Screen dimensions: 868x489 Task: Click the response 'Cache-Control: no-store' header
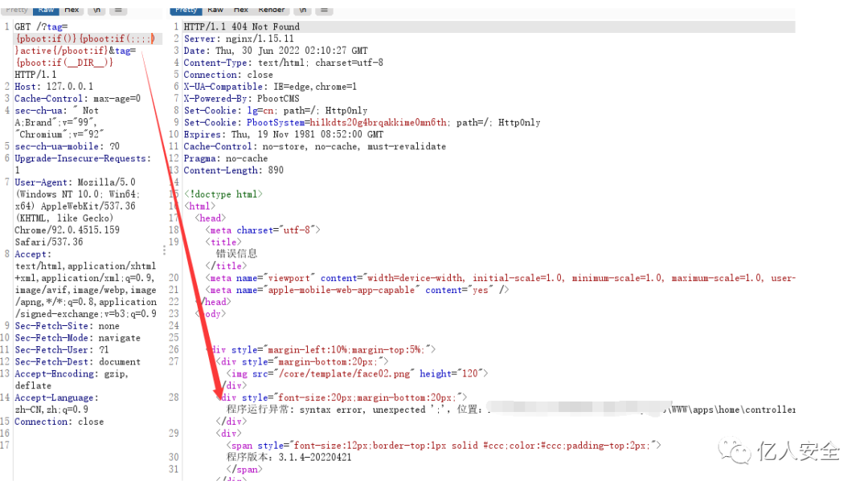click(x=314, y=147)
